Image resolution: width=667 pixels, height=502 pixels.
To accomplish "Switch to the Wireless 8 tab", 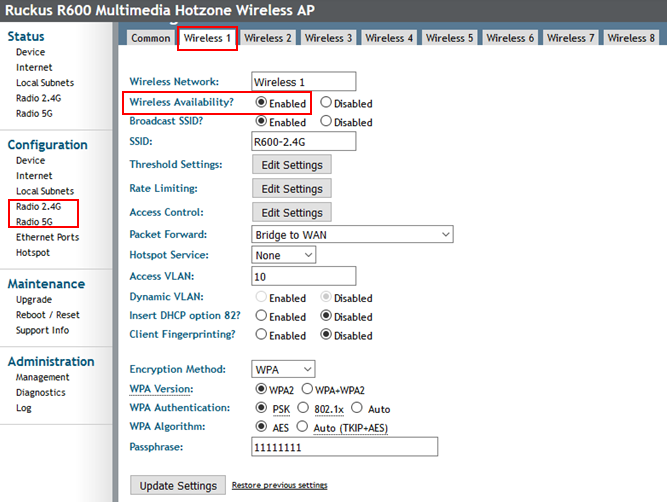I will coord(631,38).
